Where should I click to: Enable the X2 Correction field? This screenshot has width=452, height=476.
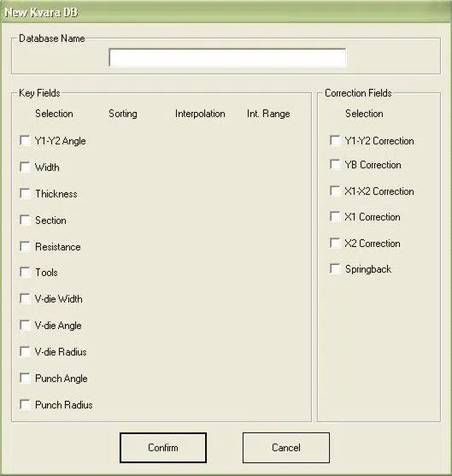[335, 244]
